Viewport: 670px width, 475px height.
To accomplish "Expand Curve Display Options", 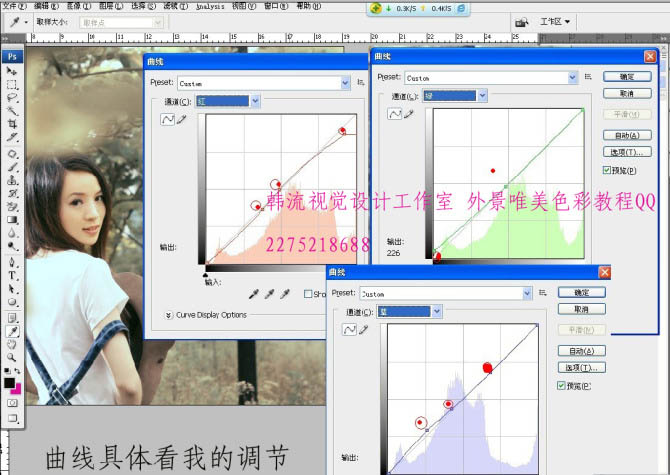I will tap(168, 315).
